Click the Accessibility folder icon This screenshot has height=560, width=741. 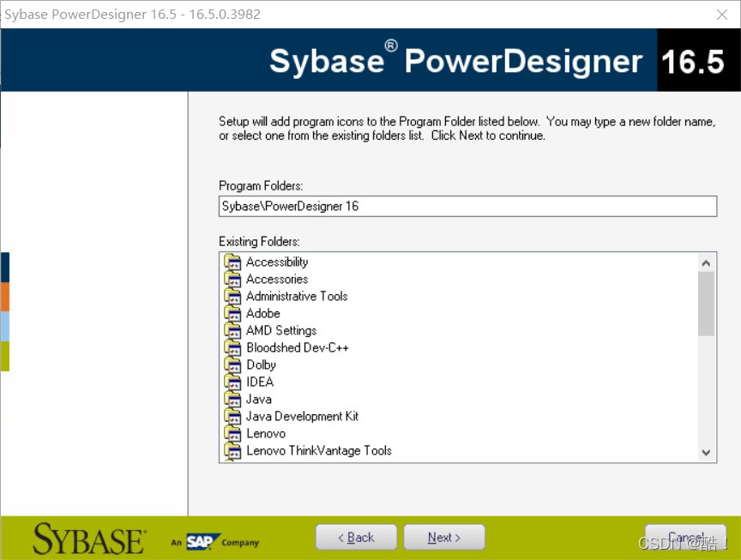coord(232,262)
